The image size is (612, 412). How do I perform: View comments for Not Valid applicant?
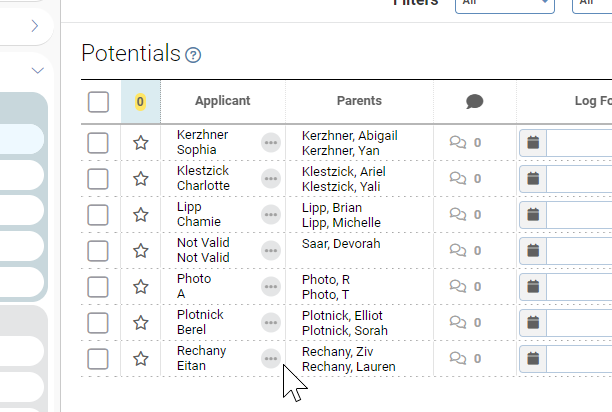coord(465,250)
